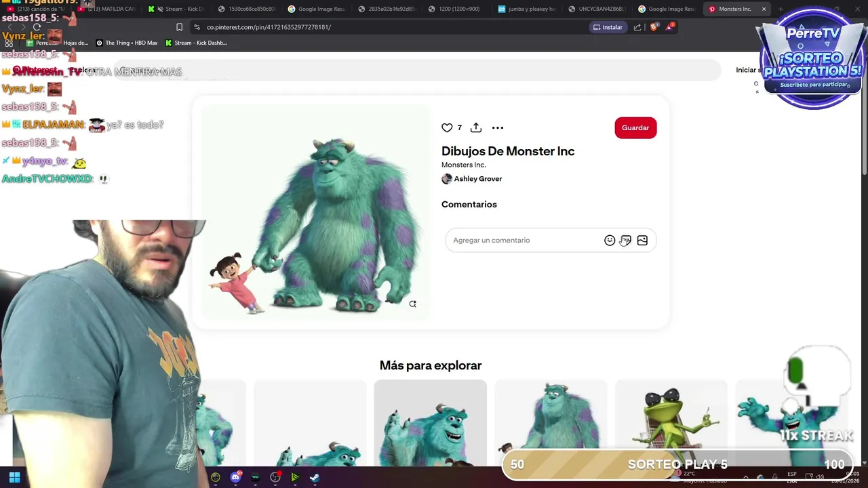Image resolution: width=868 pixels, height=488 pixels.
Task: Open The Thing • HBO Max bookmark
Action: [127, 43]
